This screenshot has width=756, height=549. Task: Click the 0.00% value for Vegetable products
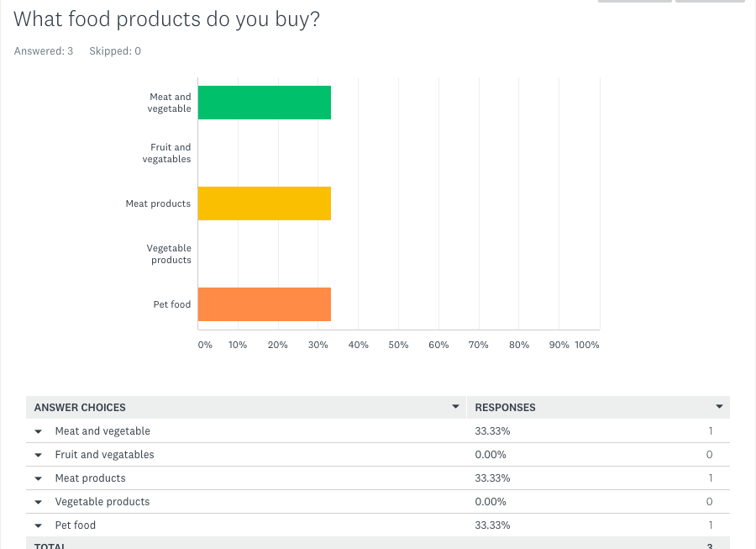click(491, 502)
